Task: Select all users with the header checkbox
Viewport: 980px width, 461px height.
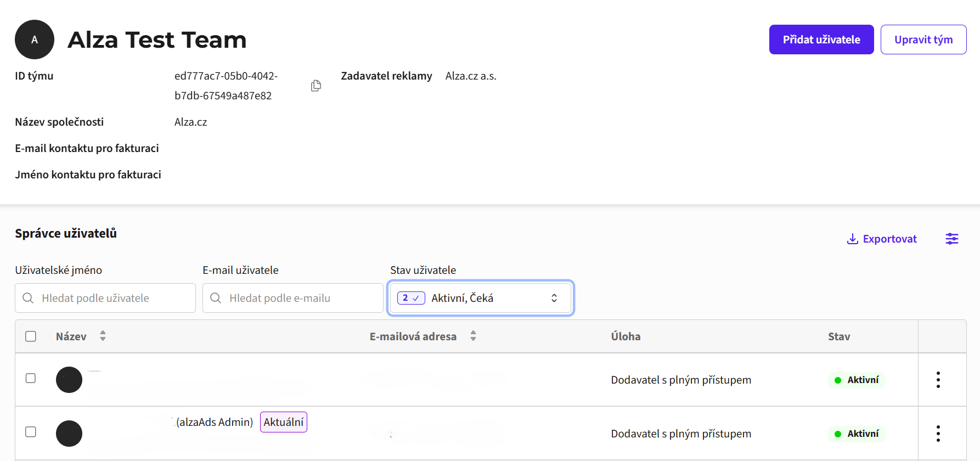Action: pyautogui.click(x=31, y=336)
